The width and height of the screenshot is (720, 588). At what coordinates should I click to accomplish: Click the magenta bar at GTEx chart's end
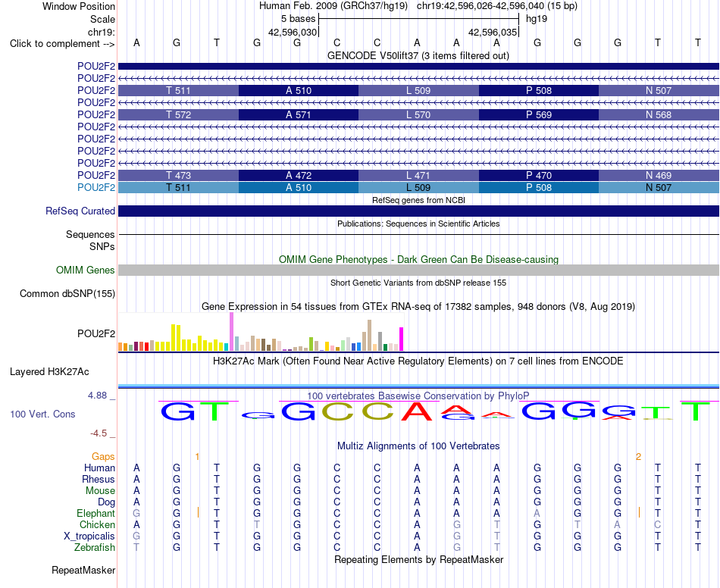(402, 339)
